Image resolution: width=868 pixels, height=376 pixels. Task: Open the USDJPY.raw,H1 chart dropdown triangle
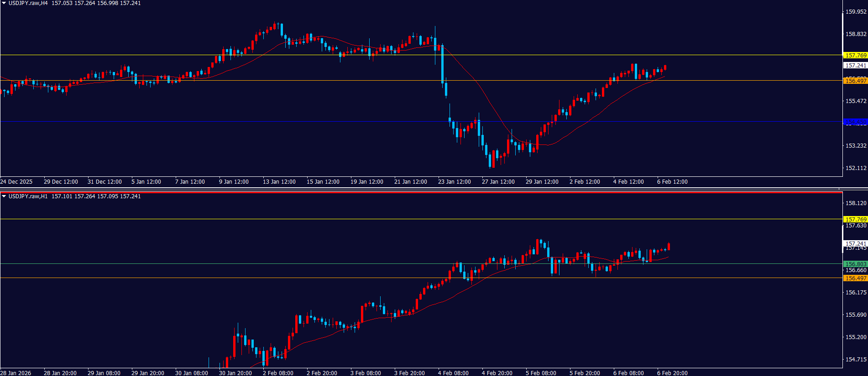4,196
